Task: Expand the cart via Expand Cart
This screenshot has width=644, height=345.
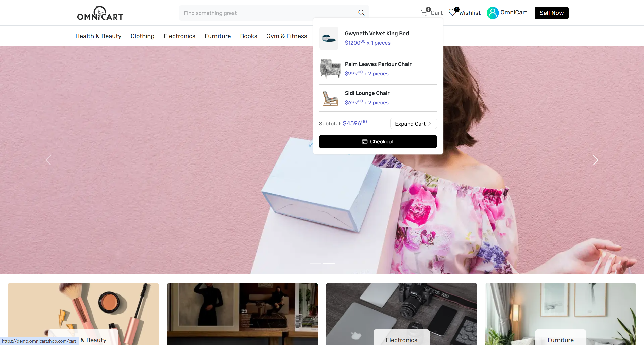Action: 413,124
